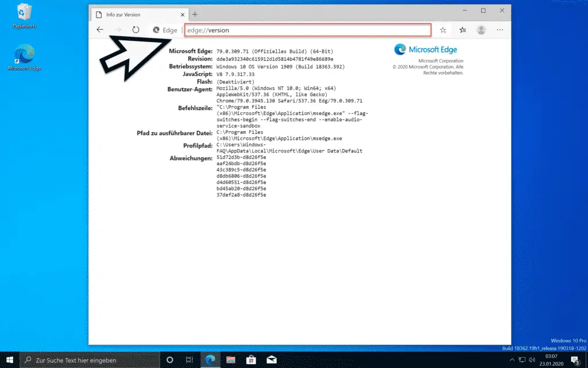The height and width of the screenshot is (368, 588).
Task: Click the Microsoft Edge logo on page
Action: pyautogui.click(x=425, y=49)
